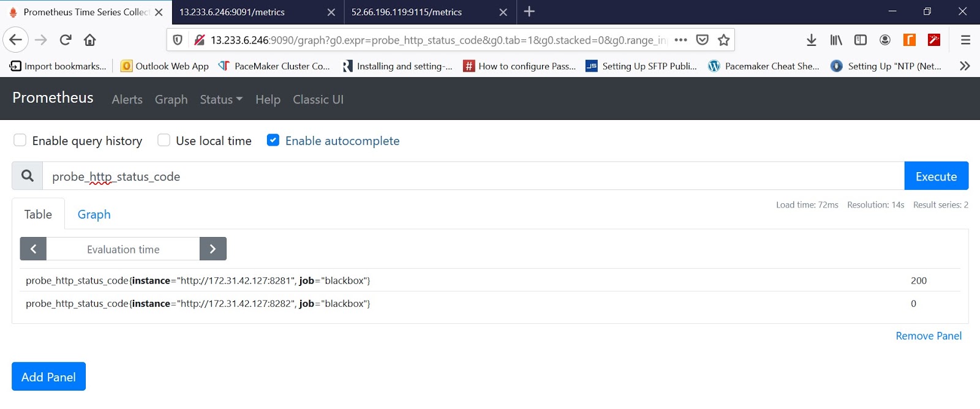Click the result row for port 8281
This screenshot has height=409, width=980.
tap(490, 280)
